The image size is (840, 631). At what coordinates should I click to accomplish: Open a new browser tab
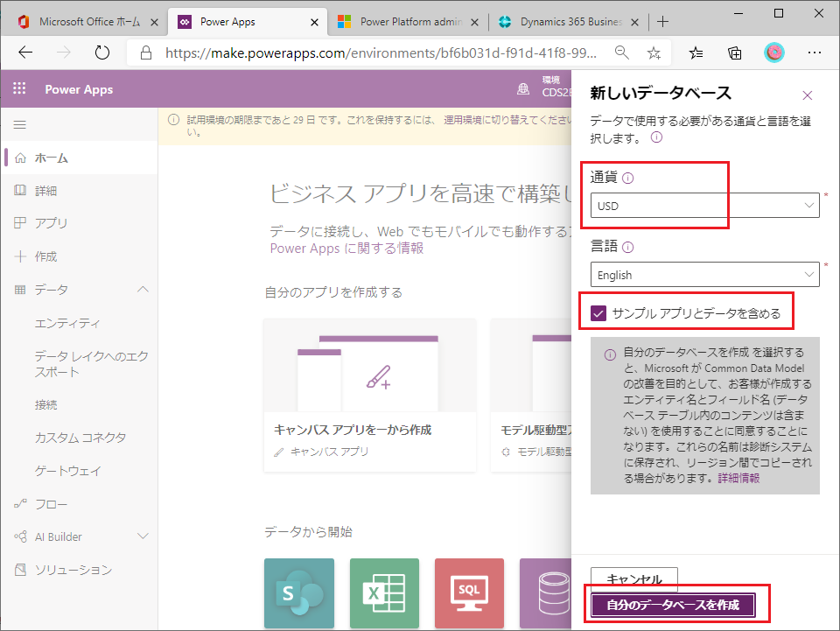(x=662, y=21)
